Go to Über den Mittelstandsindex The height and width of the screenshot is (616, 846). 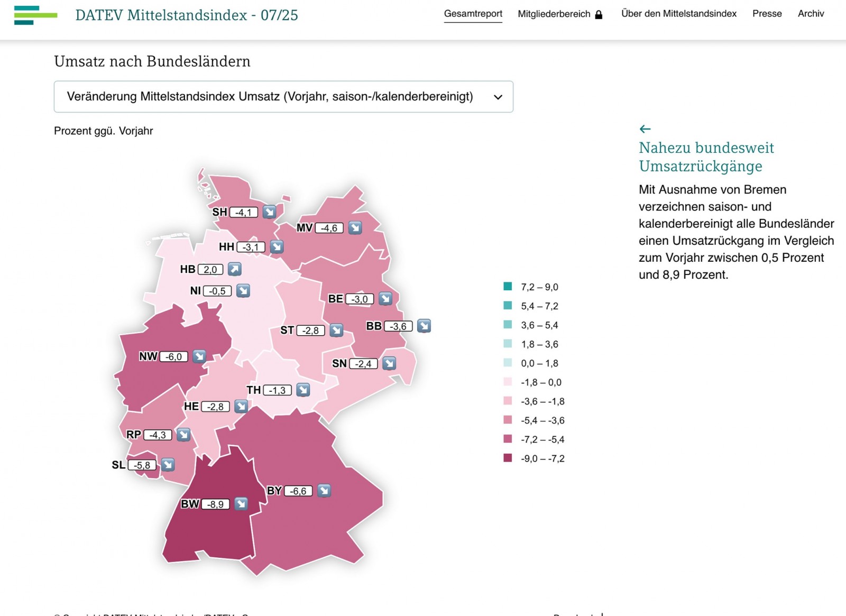pyautogui.click(x=678, y=14)
